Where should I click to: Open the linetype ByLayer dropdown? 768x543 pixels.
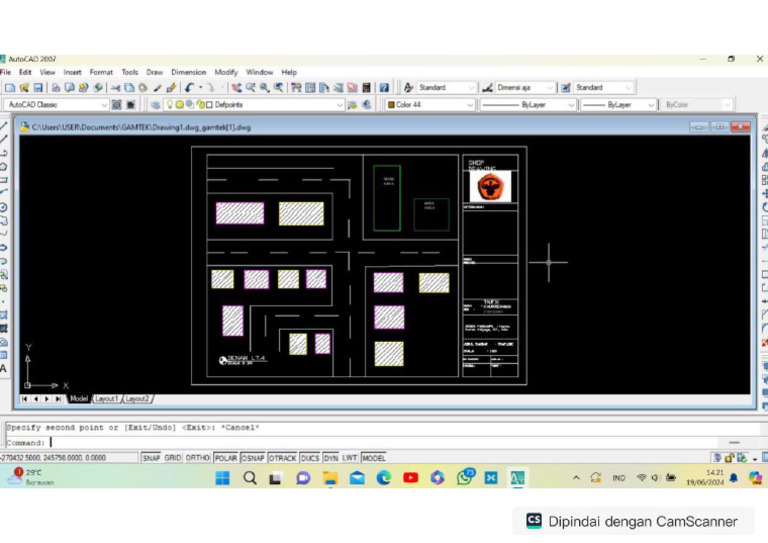point(528,105)
